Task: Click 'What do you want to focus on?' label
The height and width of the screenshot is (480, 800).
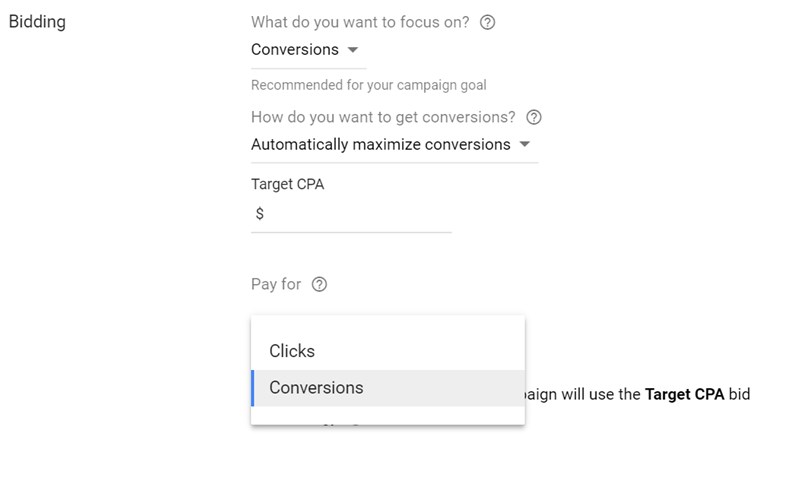Action: [x=360, y=22]
